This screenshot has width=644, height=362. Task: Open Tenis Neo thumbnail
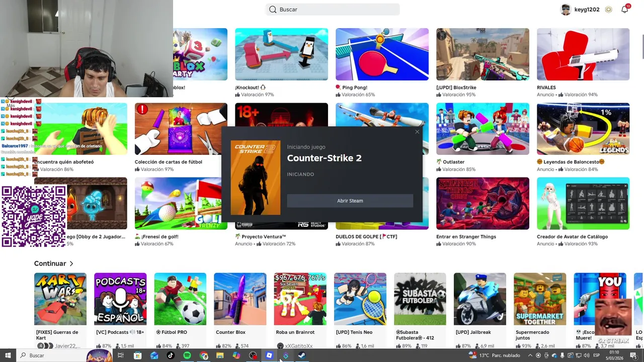point(360,299)
